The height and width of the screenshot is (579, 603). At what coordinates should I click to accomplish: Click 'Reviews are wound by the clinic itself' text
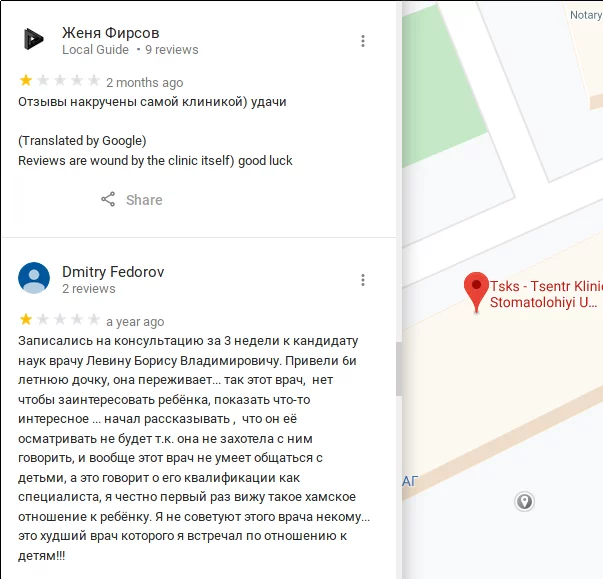[126, 160]
